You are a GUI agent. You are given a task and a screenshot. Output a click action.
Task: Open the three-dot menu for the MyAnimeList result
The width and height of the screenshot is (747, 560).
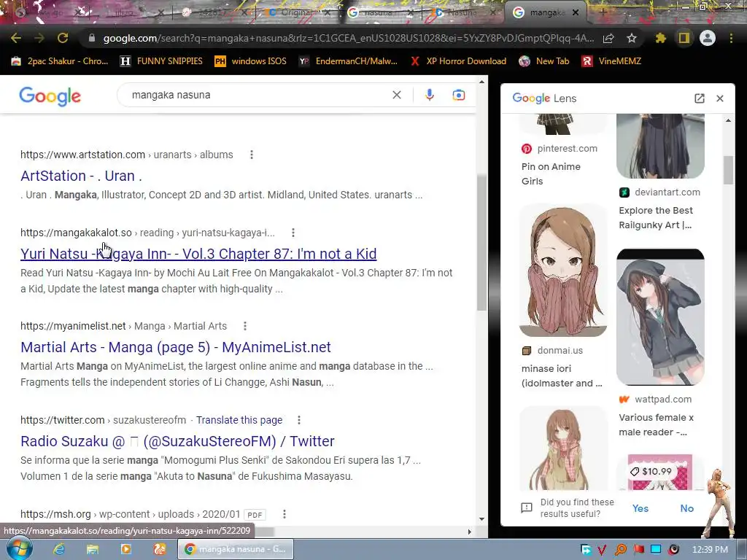(245, 326)
